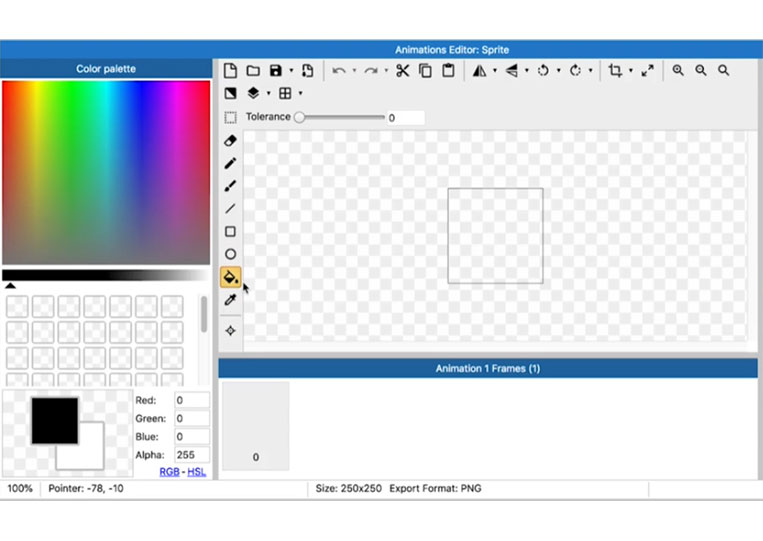Undo the last action

click(339, 71)
